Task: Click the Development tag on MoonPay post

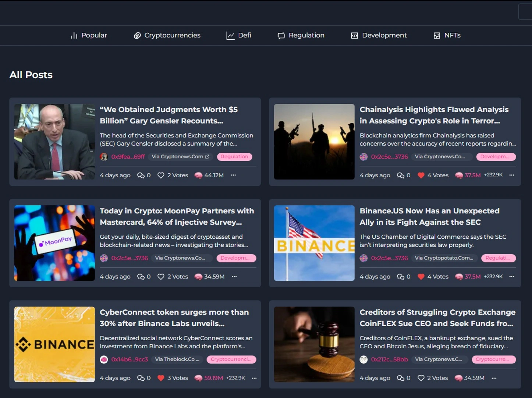Action: (x=236, y=258)
